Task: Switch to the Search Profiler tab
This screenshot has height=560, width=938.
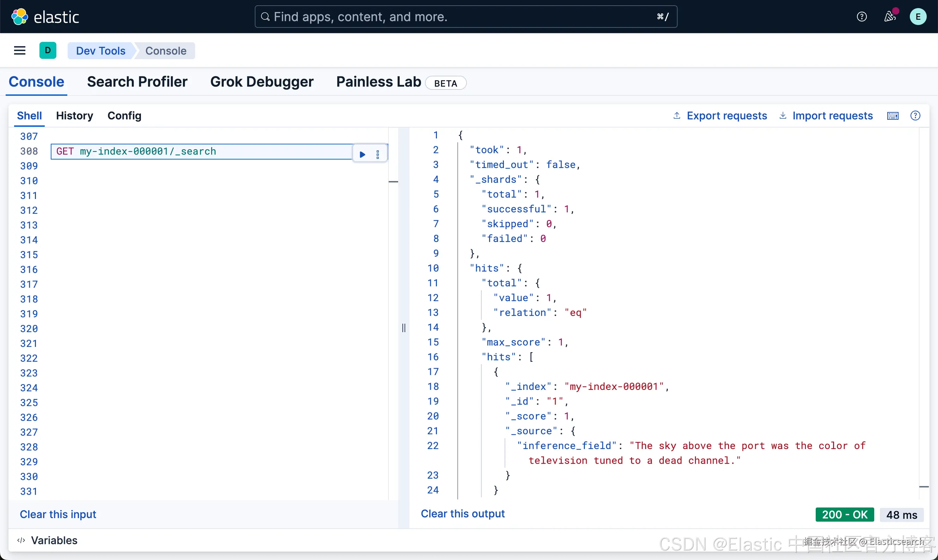Action: point(137,82)
